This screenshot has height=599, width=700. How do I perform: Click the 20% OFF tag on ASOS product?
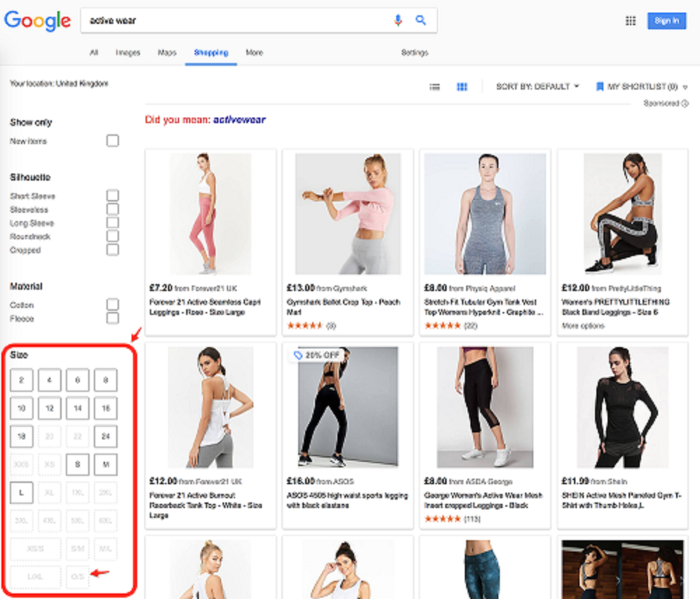(x=316, y=355)
